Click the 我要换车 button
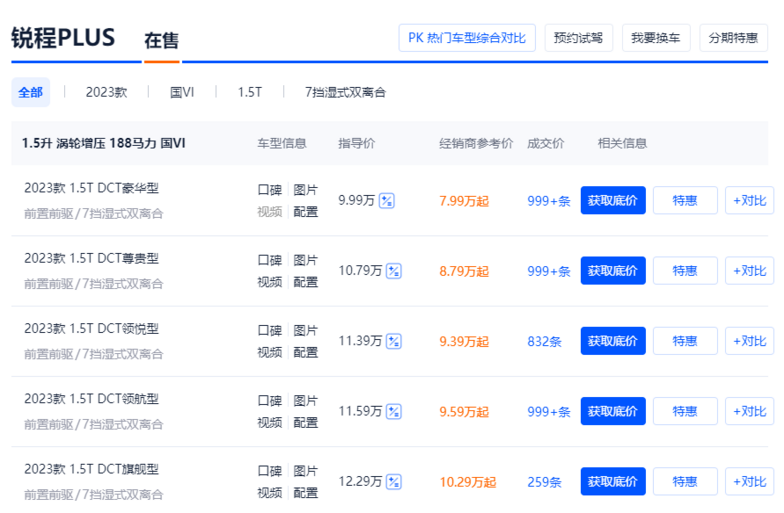784x513 pixels. pyautogui.click(x=656, y=38)
